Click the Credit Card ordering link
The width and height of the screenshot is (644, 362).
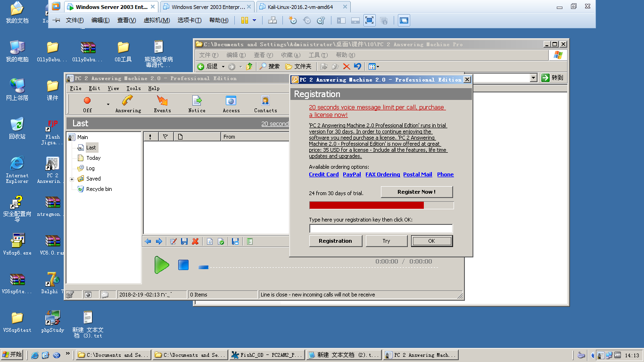[x=324, y=174]
